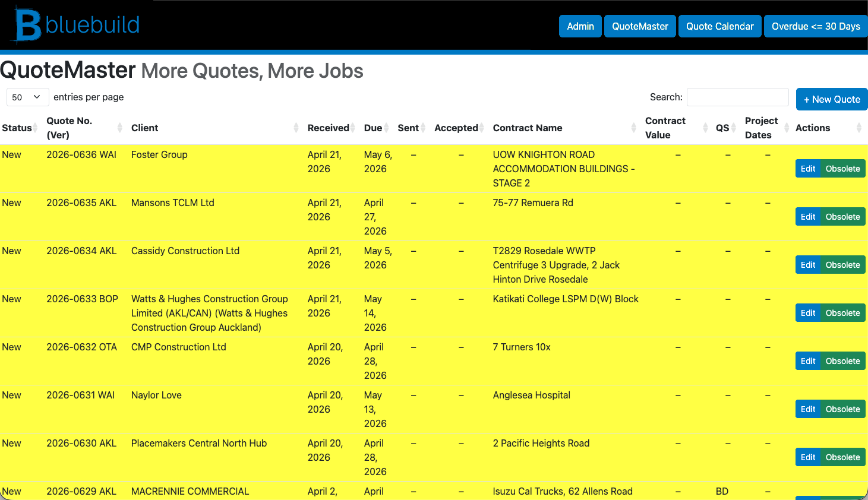Mark quote 2026-0634 AKL obsolete

[842, 265]
